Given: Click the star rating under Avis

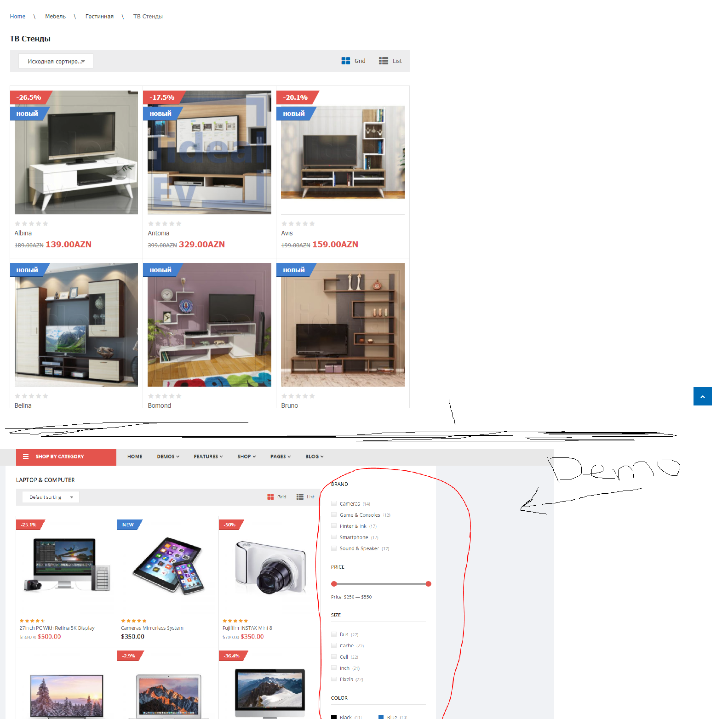Looking at the screenshot, I should tap(298, 223).
